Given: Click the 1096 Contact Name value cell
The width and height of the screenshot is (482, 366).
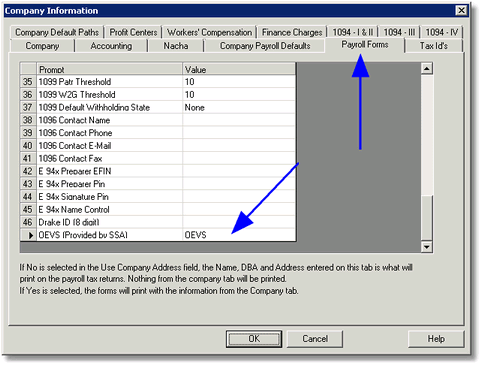Looking at the screenshot, I should click(239, 120).
